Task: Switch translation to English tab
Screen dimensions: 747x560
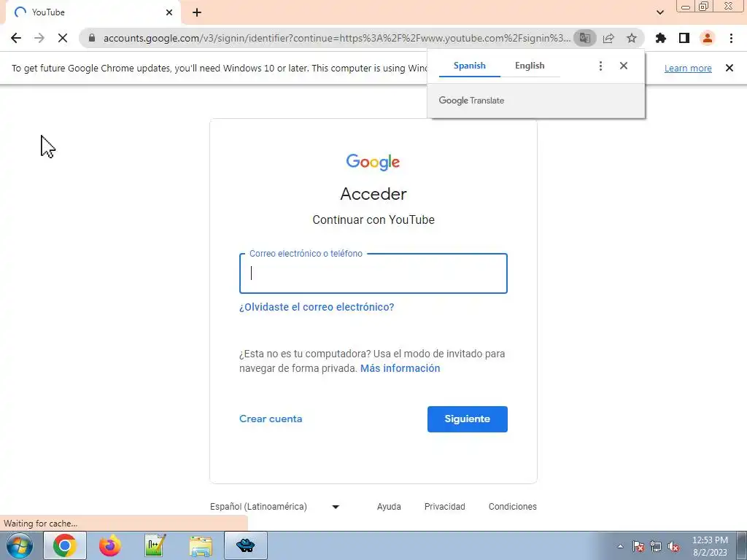Action: (x=530, y=66)
